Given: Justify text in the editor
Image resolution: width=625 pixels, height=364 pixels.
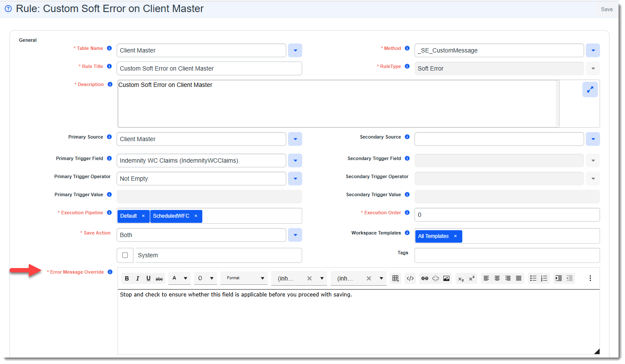Looking at the screenshot, I should [x=519, y=278].
